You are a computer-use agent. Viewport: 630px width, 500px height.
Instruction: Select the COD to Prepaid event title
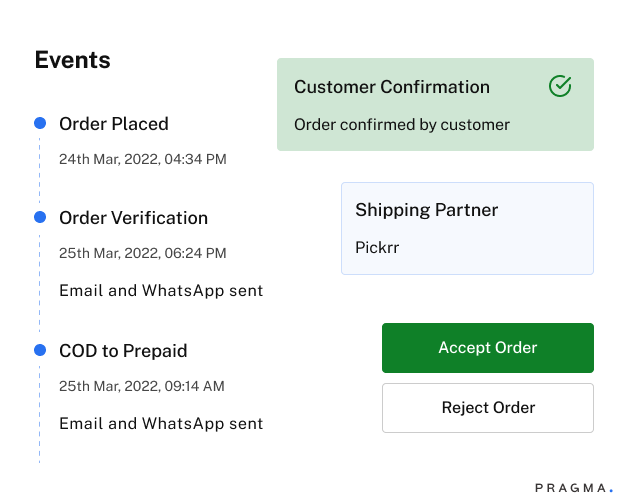(123, 351)
